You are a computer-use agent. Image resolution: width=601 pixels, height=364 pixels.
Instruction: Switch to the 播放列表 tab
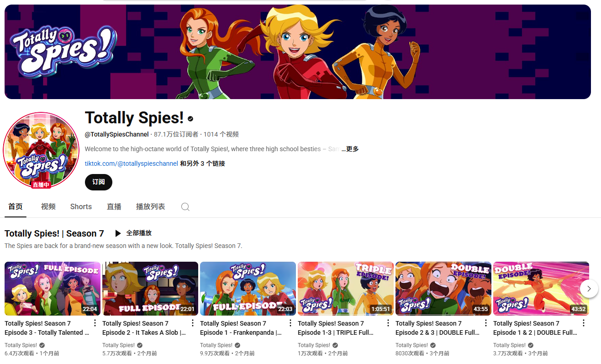click(x=150, y=207)
